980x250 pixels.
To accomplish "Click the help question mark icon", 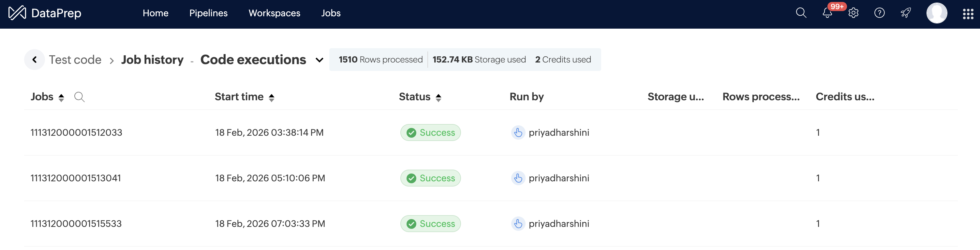I will click(879, 13).
